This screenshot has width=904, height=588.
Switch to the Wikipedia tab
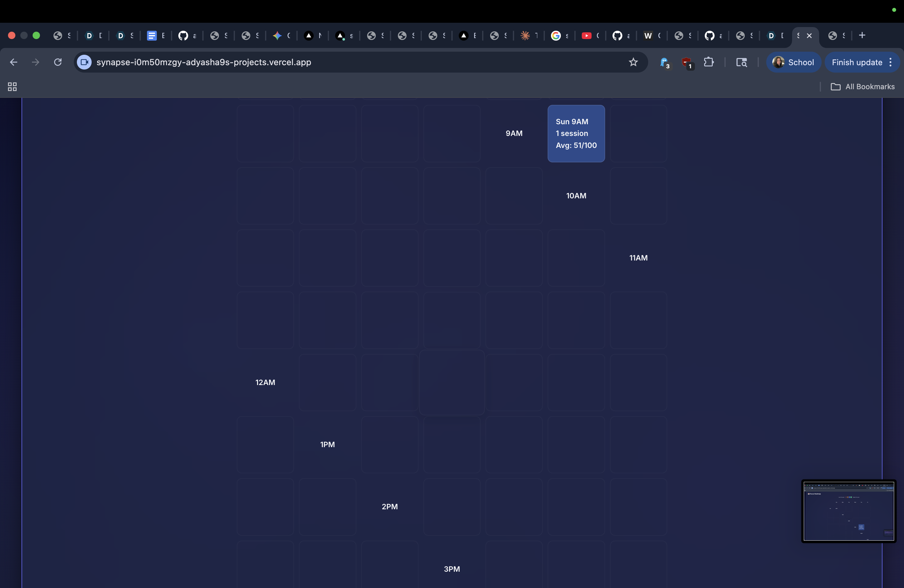point(648,36)
